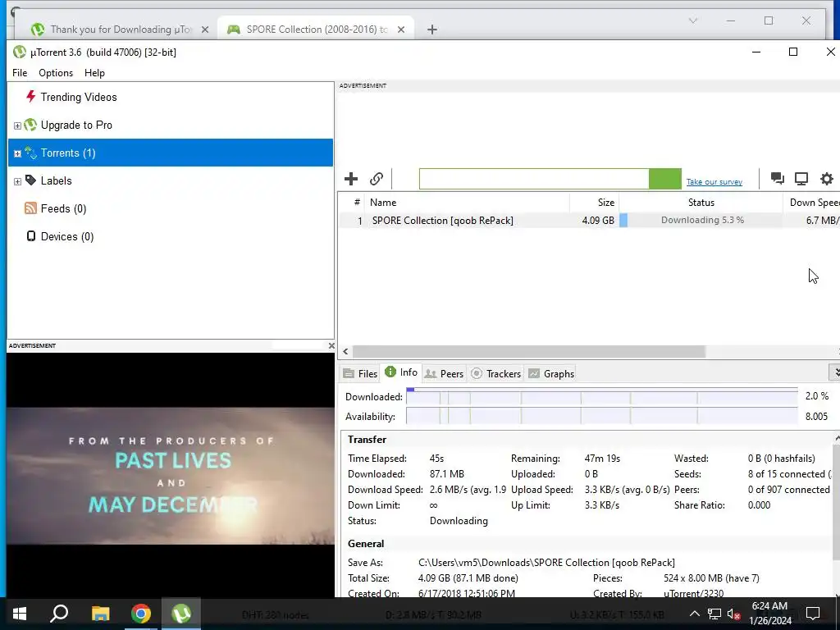
Task: Click the muted volume tray icon
Action: 734,614
